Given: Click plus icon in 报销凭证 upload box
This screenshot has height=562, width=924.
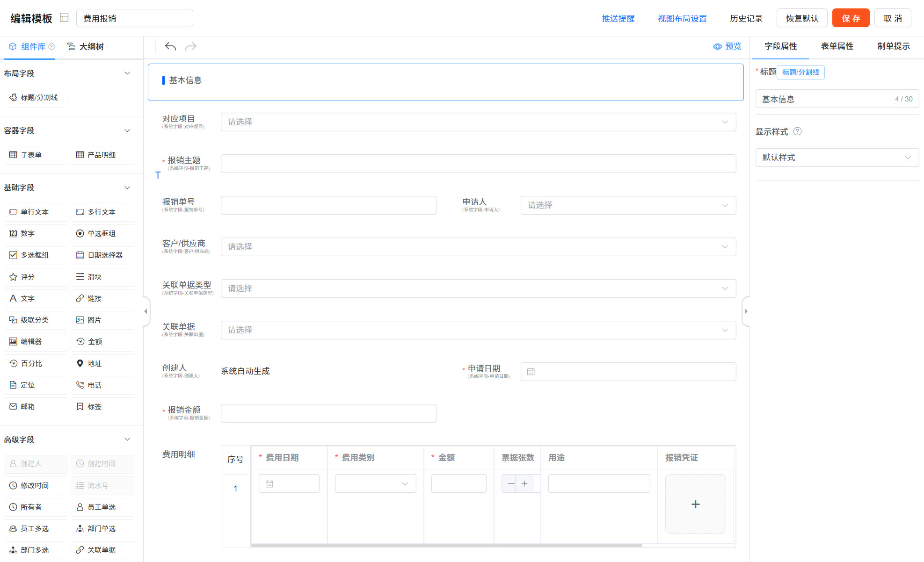Looking at the screenshot, I should click(695, 504).
